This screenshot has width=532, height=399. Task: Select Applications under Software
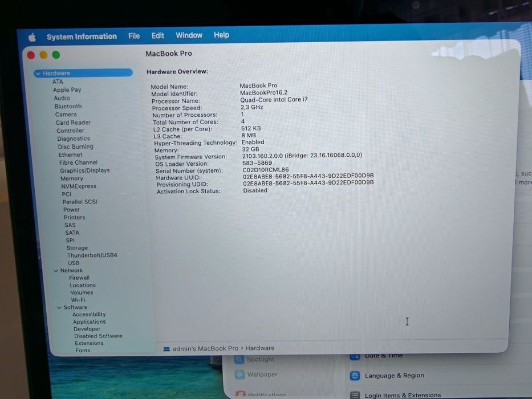pyautogui.click(x=90, y=321)
